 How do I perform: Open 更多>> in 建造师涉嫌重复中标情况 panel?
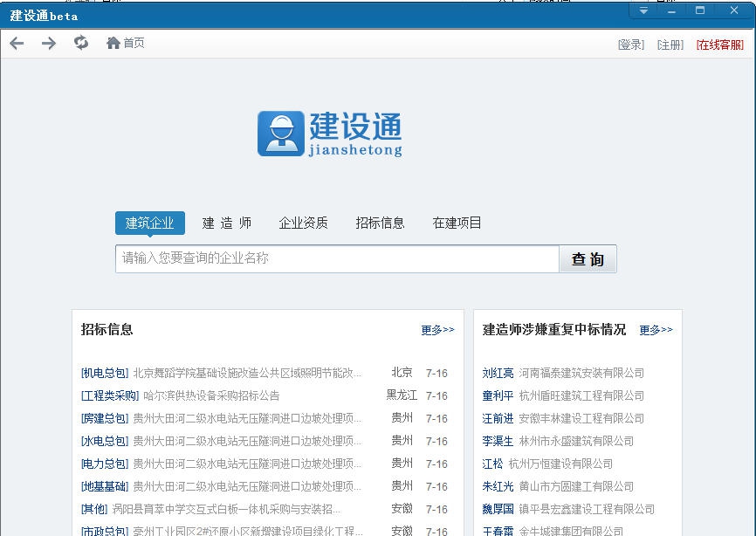point(656,330)
